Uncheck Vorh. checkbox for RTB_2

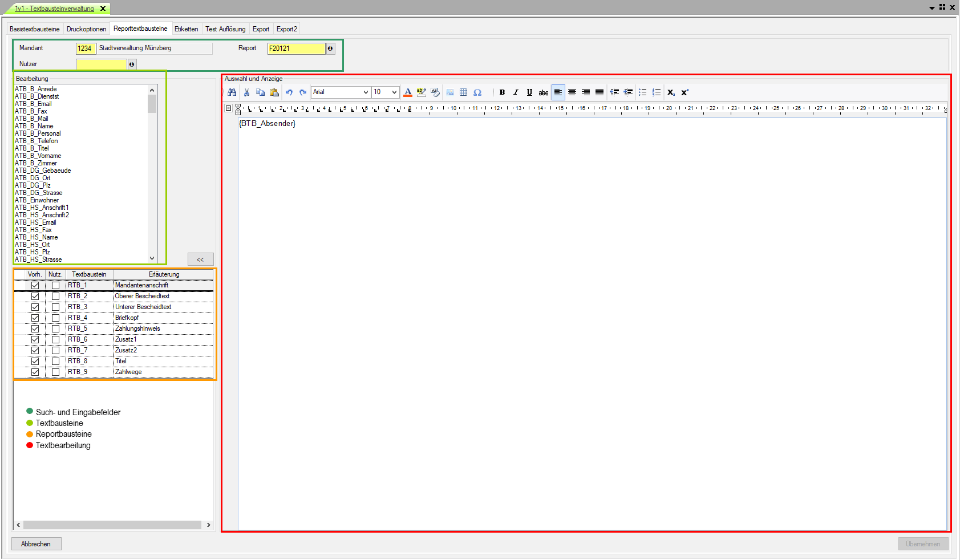point(35,296)
